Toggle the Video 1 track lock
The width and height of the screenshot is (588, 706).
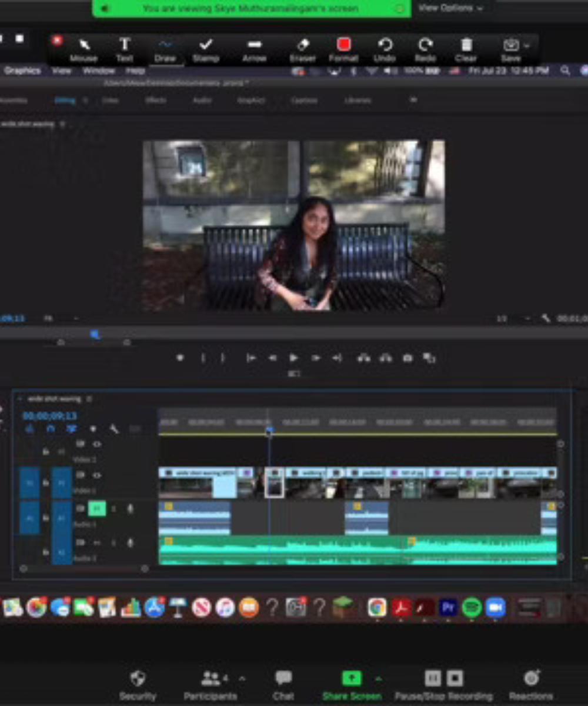click(x=45, y=483)
